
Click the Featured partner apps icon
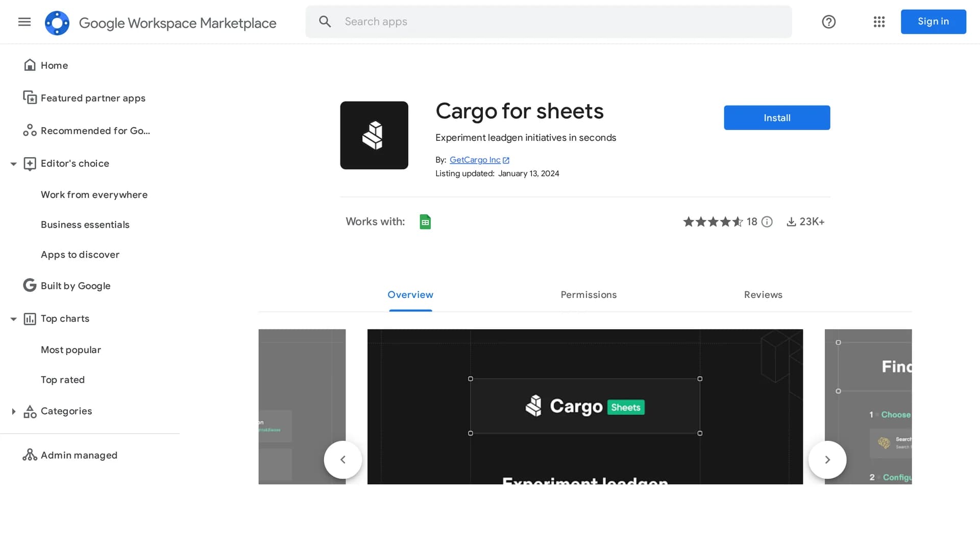point(30,97)
